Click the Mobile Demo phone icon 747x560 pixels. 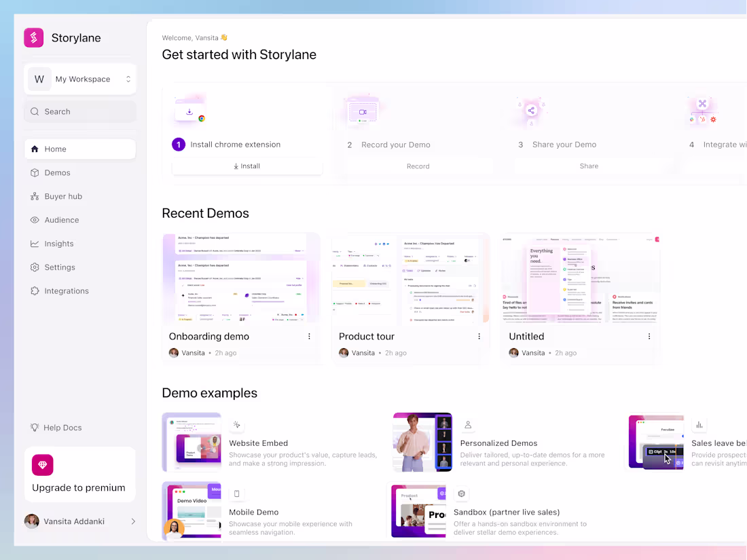click(x=237, y=493)
